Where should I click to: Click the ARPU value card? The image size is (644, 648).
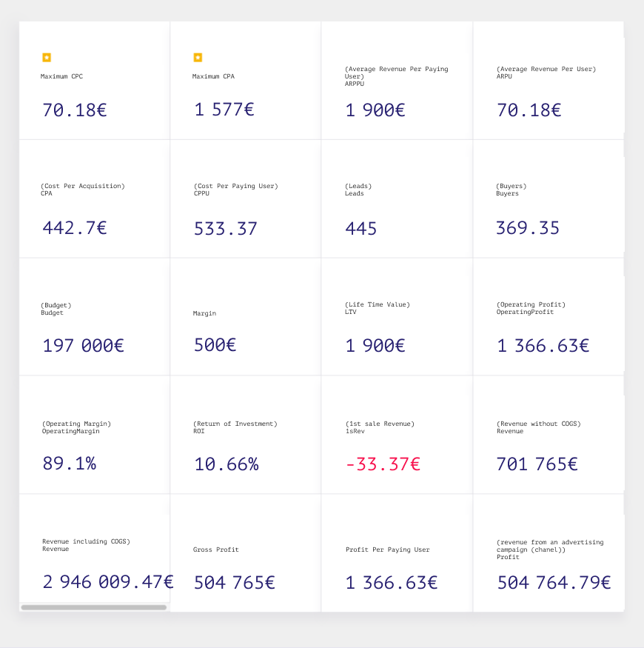point(549,81)
